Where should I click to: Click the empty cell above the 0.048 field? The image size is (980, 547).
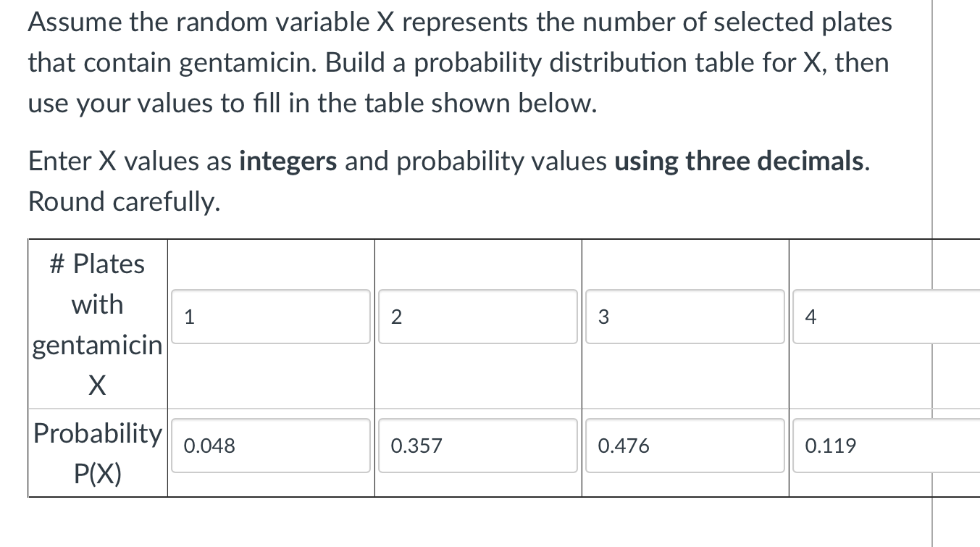[270, 487]
